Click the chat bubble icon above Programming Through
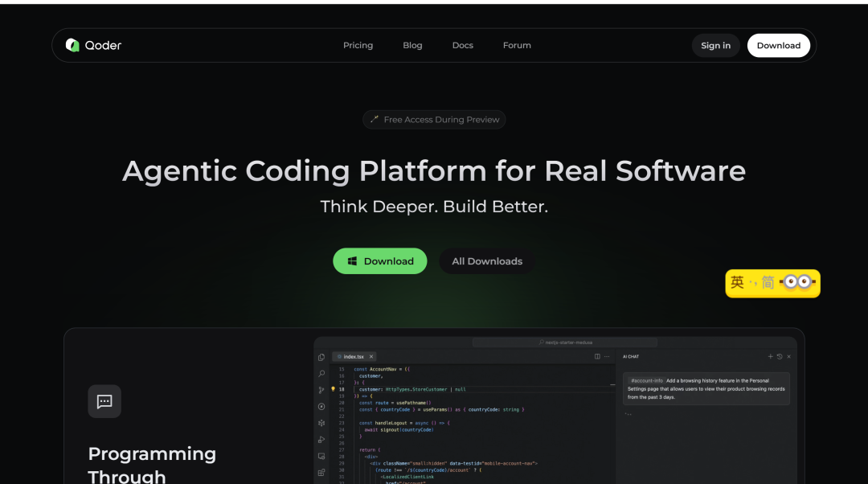 [x=104, y=401]
